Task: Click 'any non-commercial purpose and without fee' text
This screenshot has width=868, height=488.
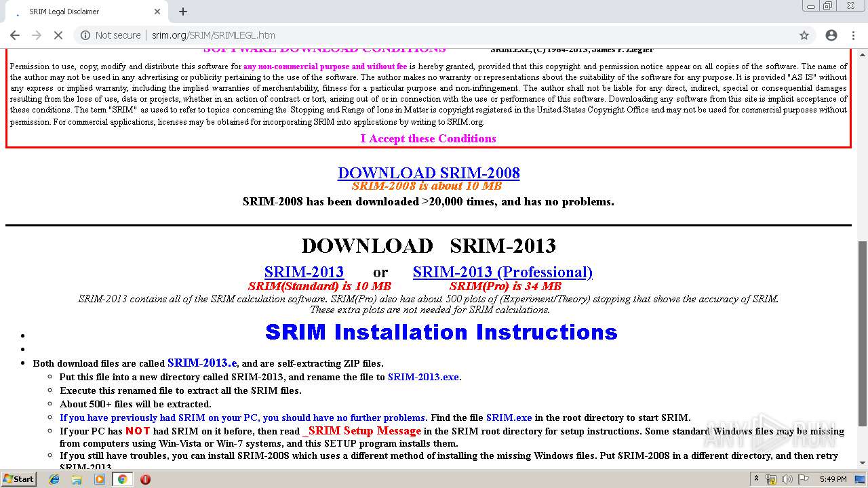Action: point(325,66)
